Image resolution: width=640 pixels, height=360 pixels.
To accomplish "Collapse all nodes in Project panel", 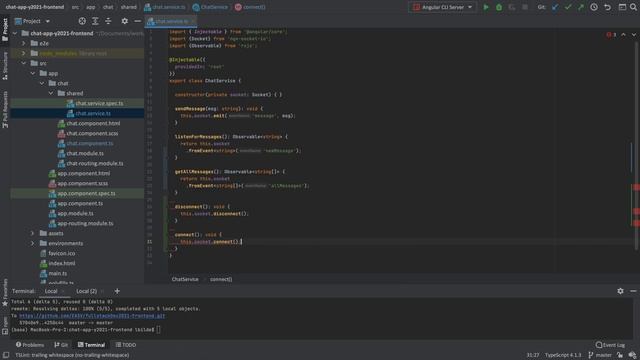I will click(108, 21).
